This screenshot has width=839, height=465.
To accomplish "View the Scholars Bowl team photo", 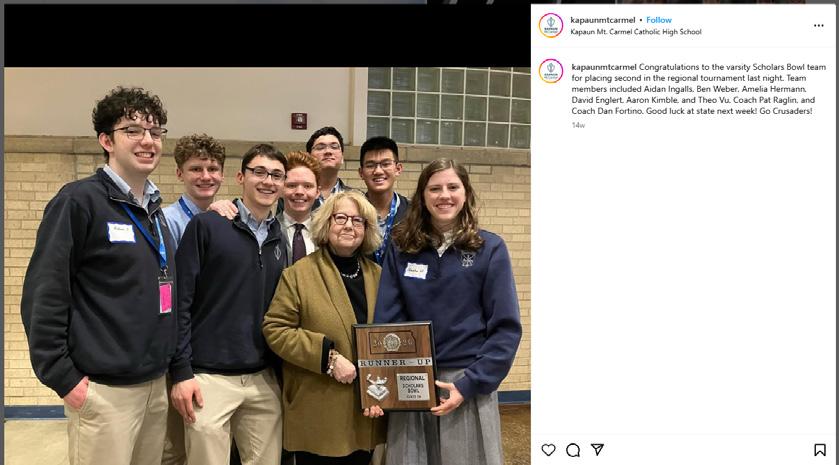I will (x=267, y=266).
